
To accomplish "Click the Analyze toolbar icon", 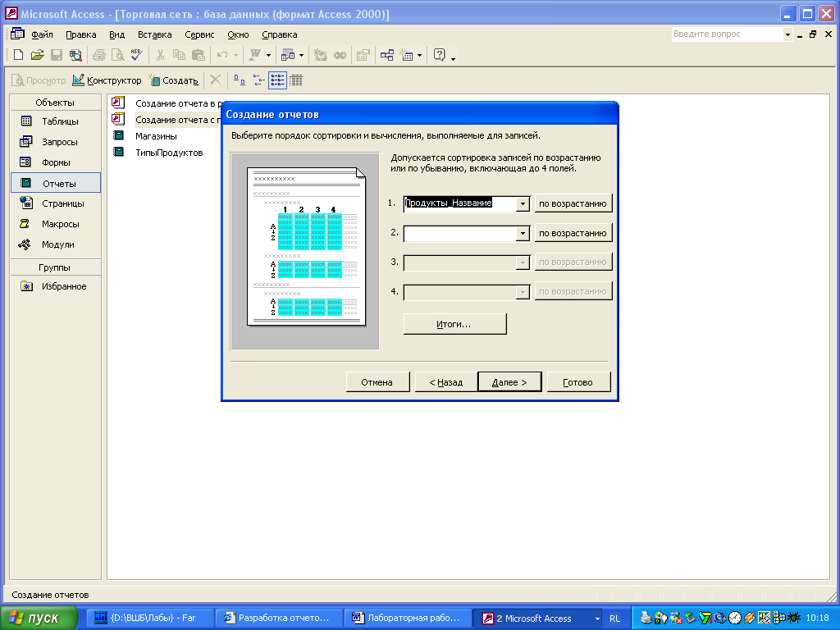I will click(288, 55).
